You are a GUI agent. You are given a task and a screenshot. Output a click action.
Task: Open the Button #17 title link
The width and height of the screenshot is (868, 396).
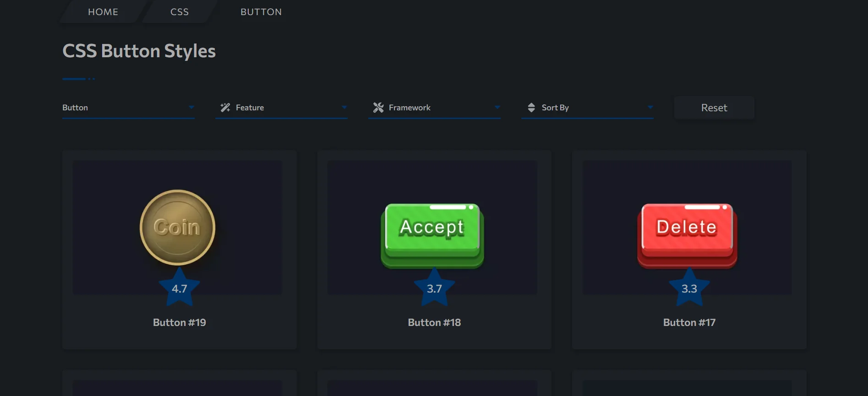click(689, 322)
